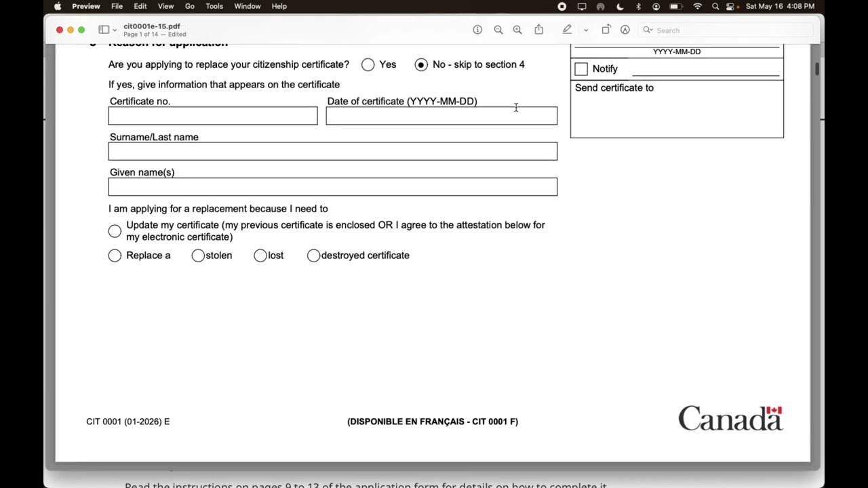868x488 pixels.
Task: Open Spotlight search in menu bar
Action: (715, 6)
